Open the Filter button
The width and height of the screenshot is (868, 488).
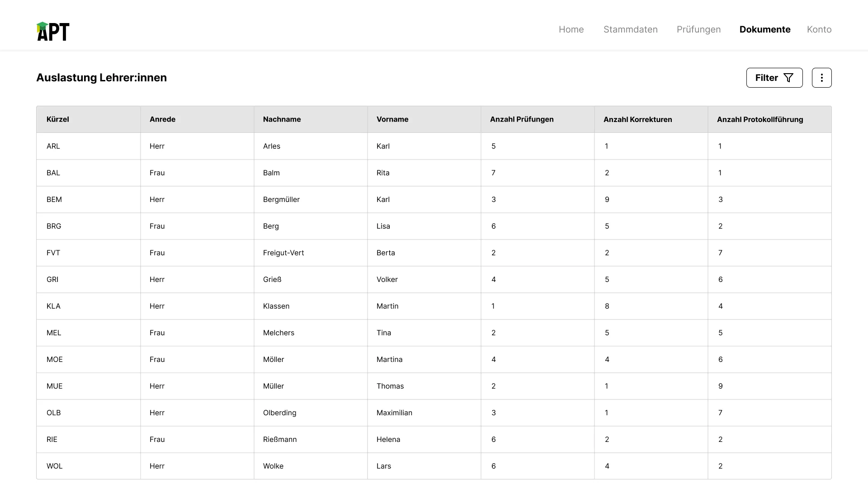(x=774, y=78)
